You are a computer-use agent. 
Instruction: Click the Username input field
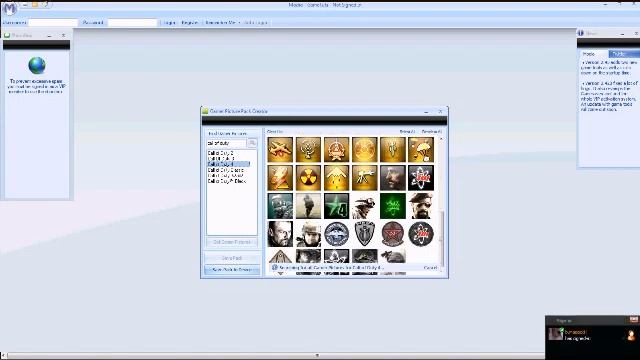click(x=53, y=23)
